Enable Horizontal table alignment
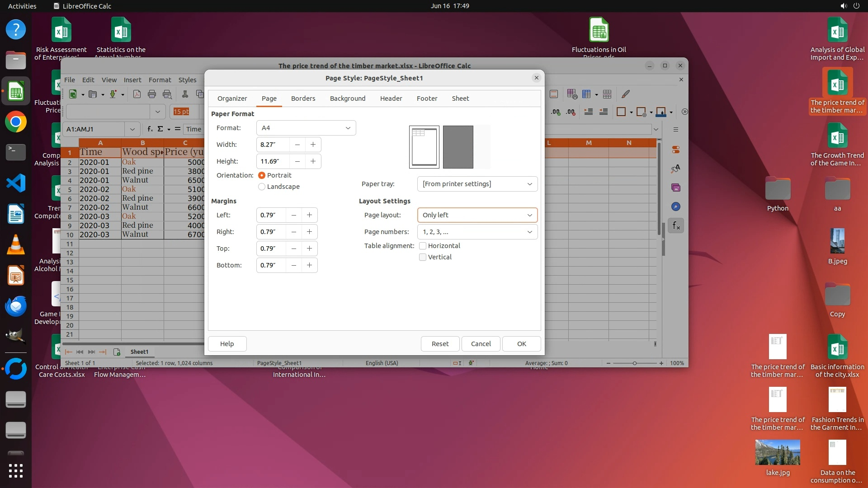 pos(423,246)
